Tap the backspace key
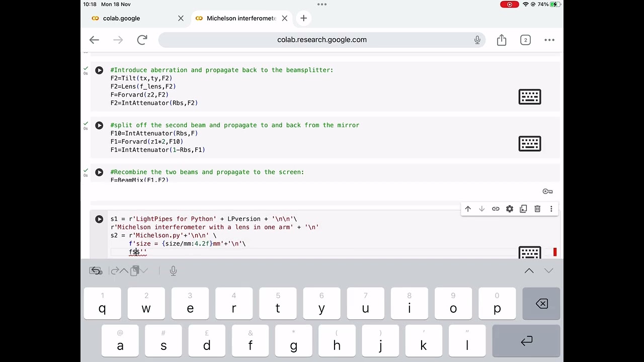 [541, 304]
